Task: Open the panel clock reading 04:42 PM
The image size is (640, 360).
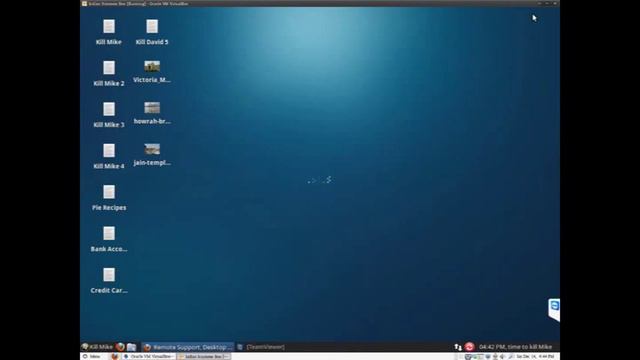Action: coord(516,347)
